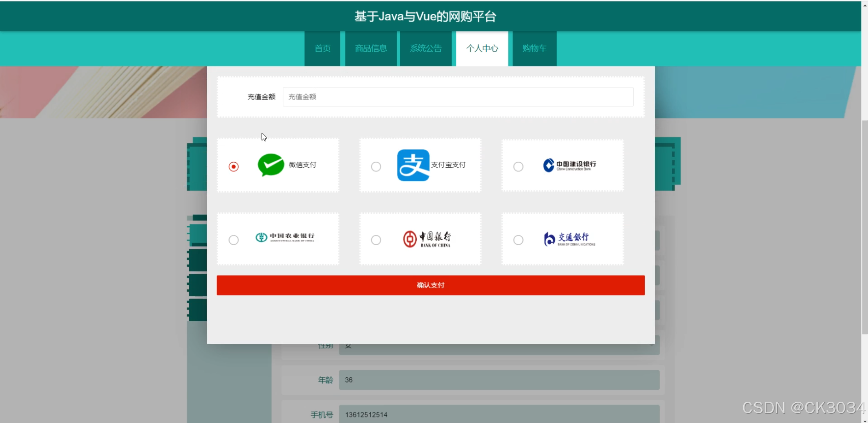Screen dimensions: 868x423
Task: Click the 支付宝支付 text label
Action: tap(448, 165)
